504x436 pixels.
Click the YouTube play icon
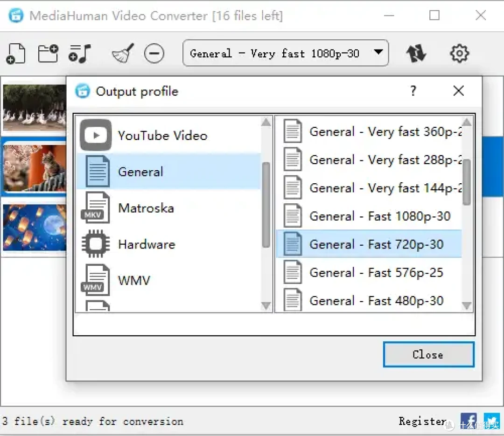96,135
